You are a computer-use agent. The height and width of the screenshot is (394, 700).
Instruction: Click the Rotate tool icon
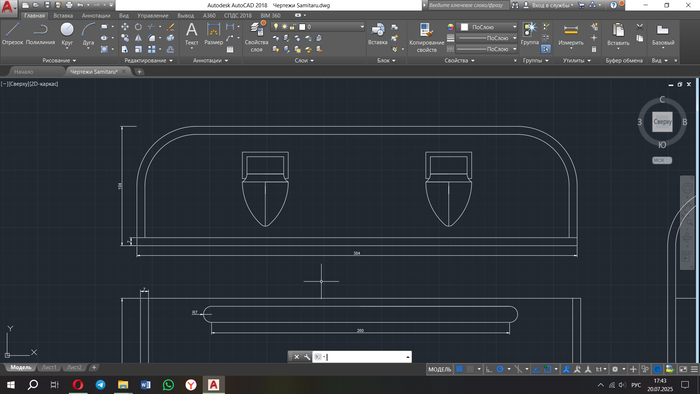point(138,27)
